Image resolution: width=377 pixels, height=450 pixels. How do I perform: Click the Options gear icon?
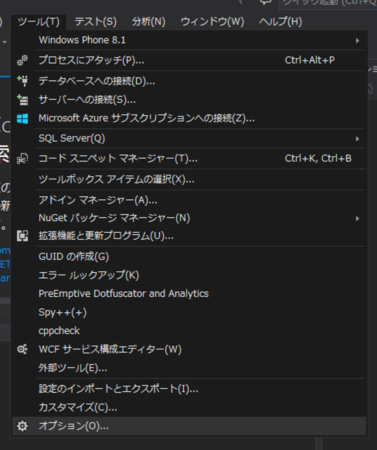(22, 426)
